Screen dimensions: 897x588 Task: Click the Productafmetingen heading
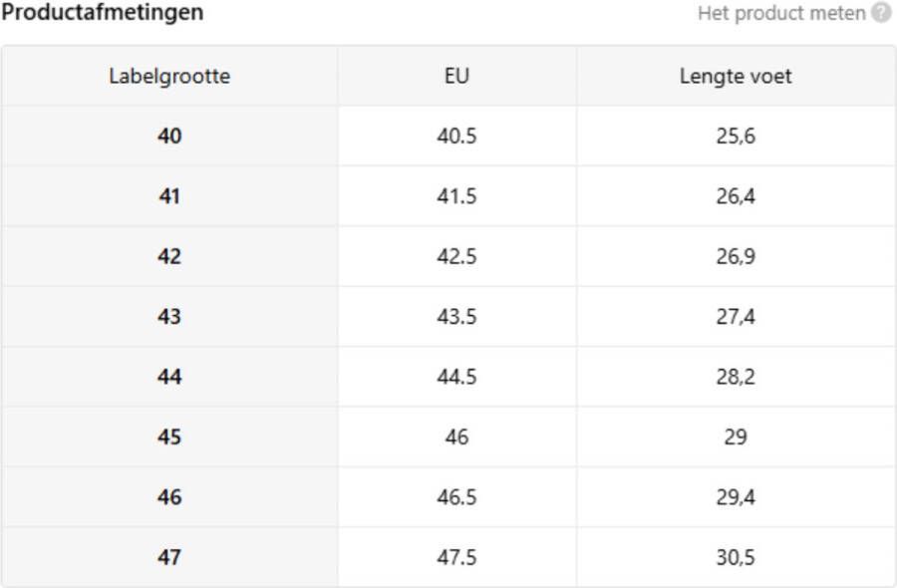[103, 13]
